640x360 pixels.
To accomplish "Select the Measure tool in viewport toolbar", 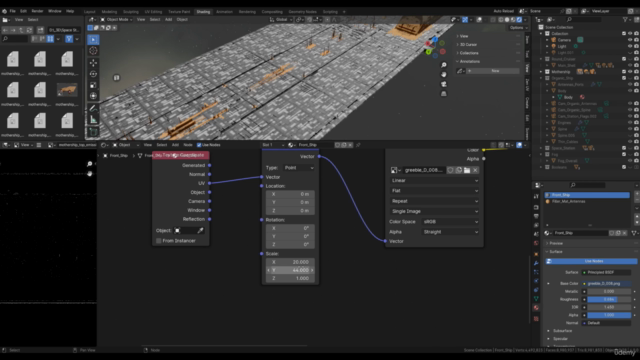I will point(93,119).
